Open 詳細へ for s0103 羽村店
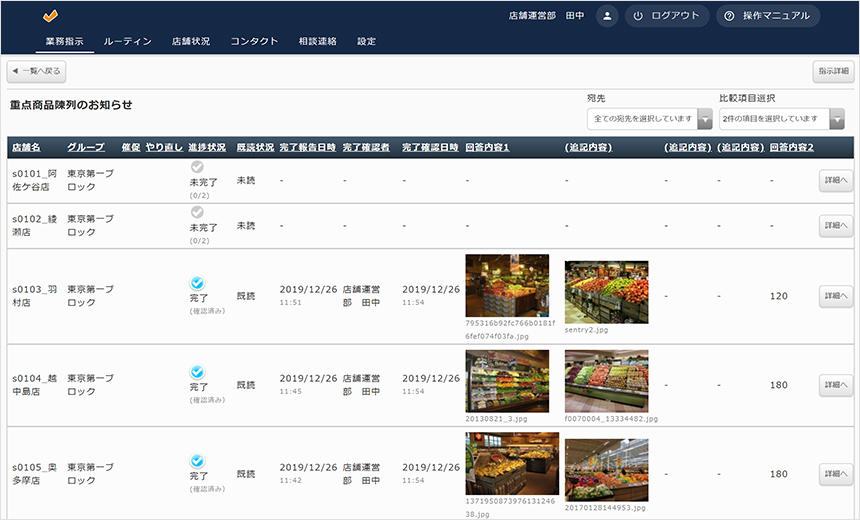The image size is (860, 520). coord(835,296)
